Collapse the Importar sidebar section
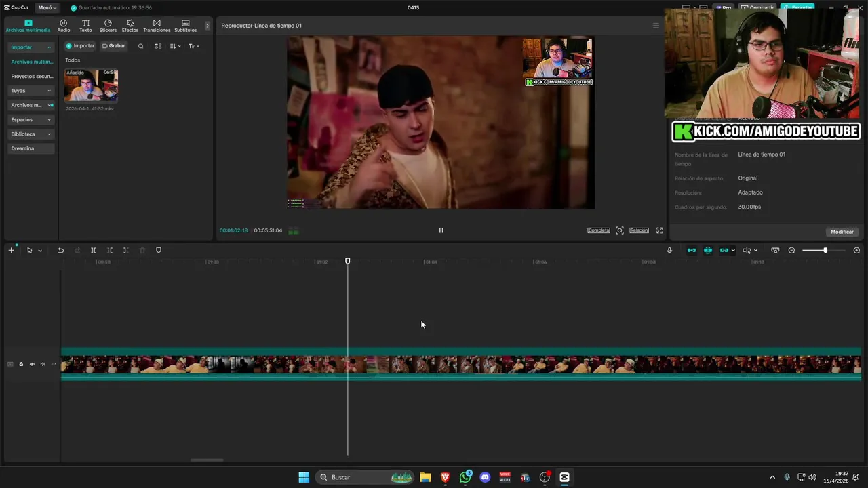 tap(31, 47)
